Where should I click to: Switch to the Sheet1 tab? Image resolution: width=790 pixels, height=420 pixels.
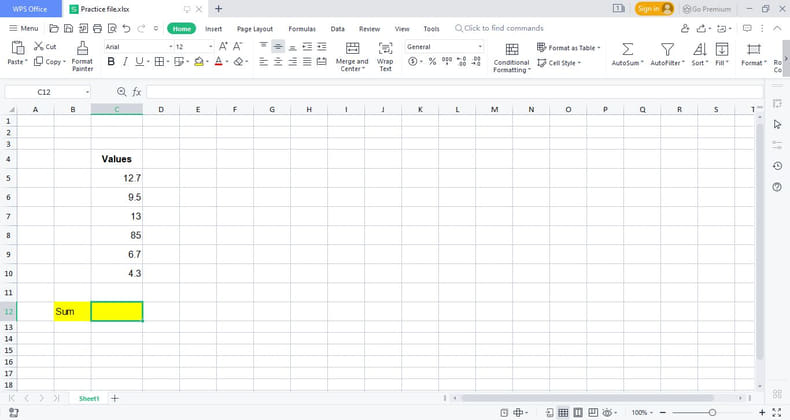coord(89,398)
